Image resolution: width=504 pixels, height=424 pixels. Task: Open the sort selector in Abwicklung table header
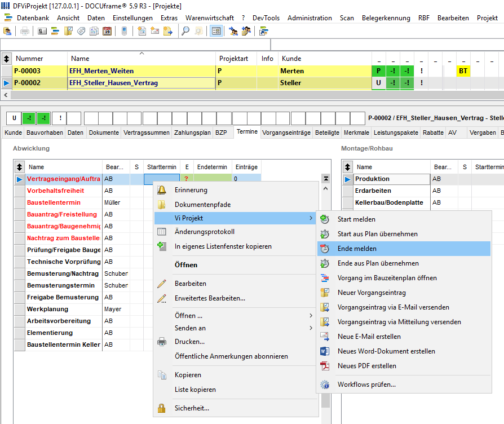[20, 167]
